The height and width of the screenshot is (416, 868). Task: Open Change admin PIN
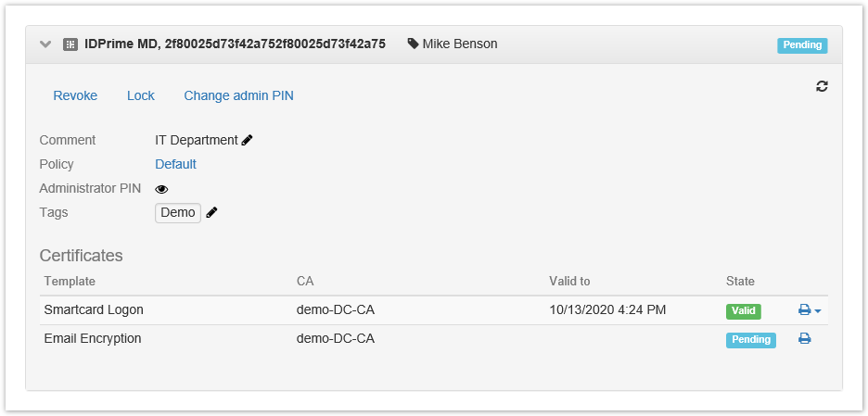pos(238,95)
